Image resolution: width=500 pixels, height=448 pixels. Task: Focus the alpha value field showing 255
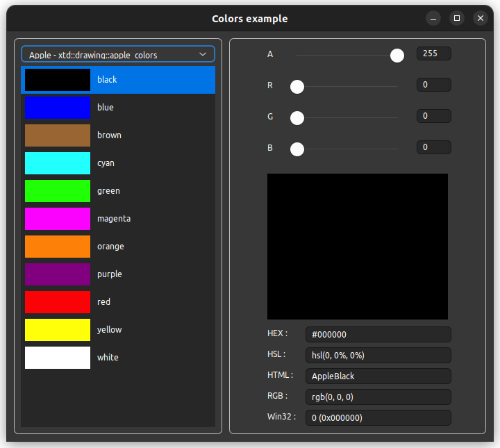[433, 53]
